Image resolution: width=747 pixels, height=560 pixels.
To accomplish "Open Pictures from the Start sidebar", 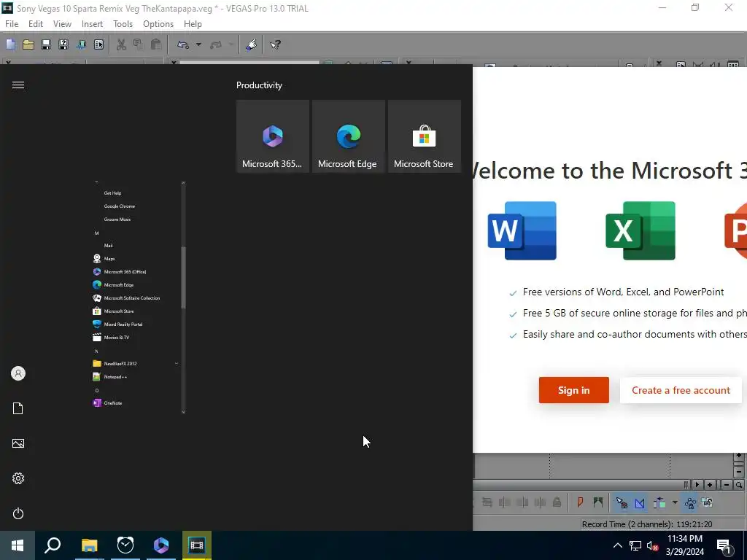I will pos(18,443).
